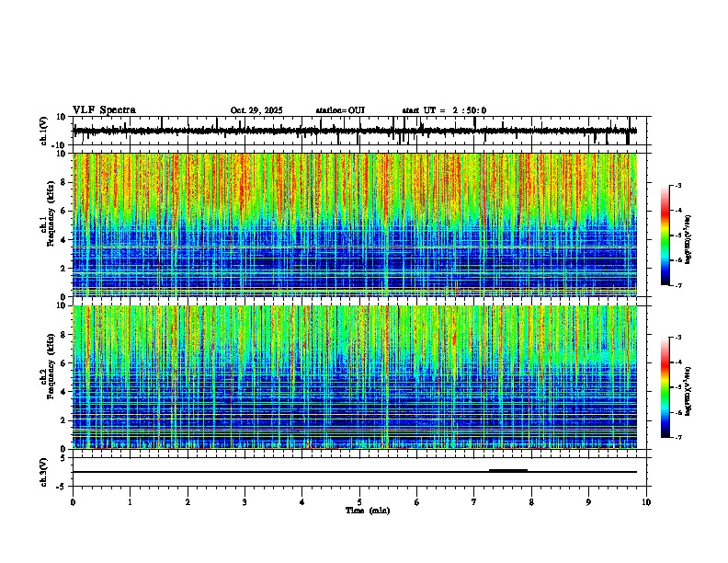
Task: Click the "4" kHz tick on ch.1 frequency axis
Action: point(64,240)
